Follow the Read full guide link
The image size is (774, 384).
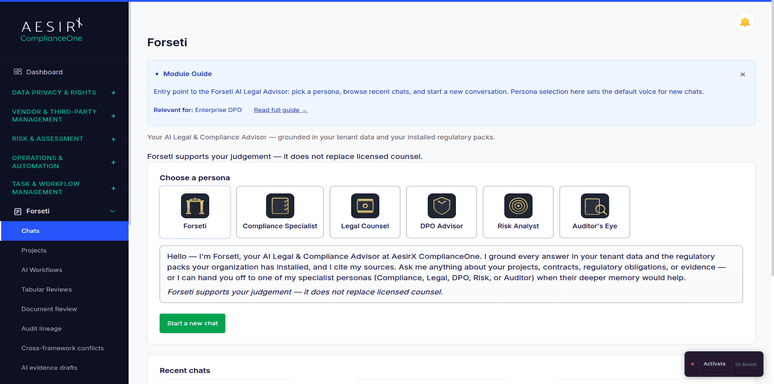click(x=280, y=110)
